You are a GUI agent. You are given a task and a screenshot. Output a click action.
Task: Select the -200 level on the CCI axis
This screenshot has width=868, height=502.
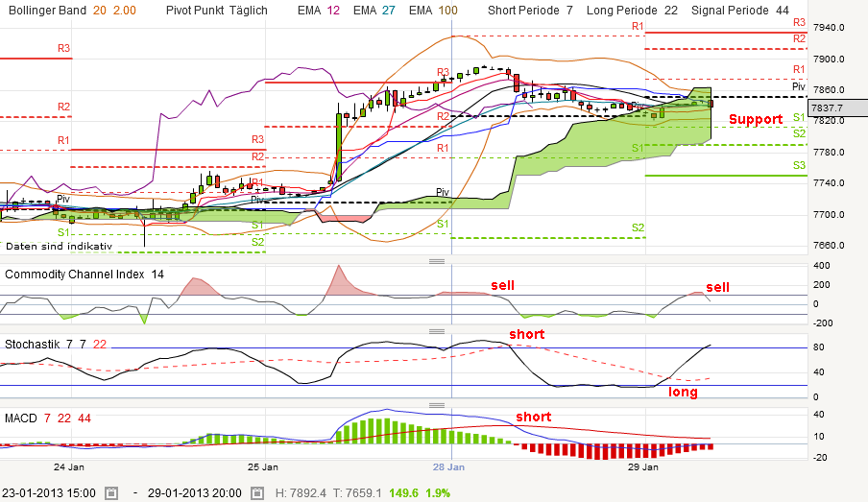tap(823, 323)
